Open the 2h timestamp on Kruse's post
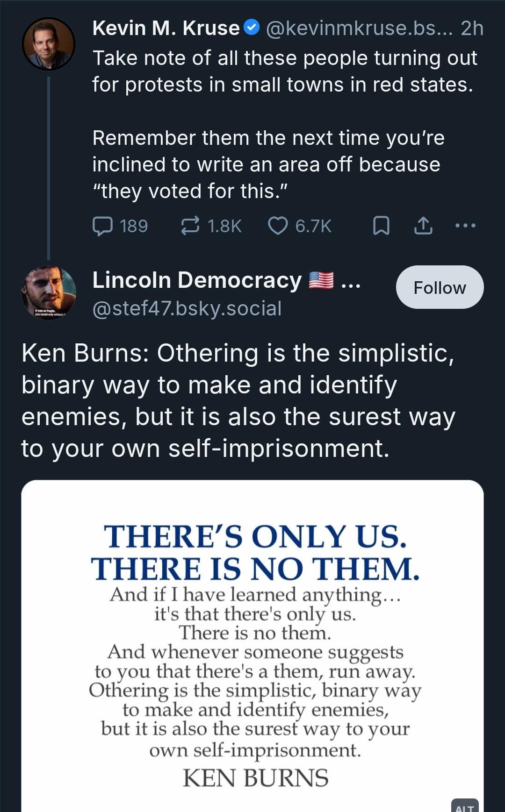The image size is (505, 812). pos(472,28)
